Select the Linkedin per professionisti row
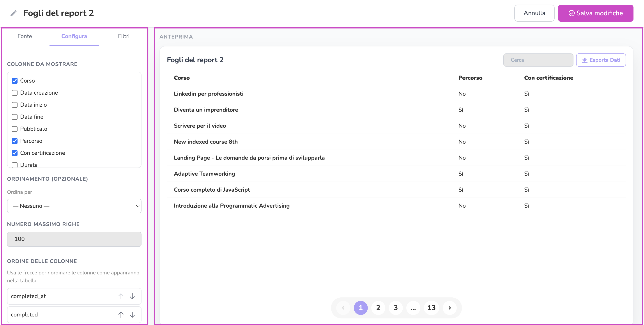 tap(396, 94)
